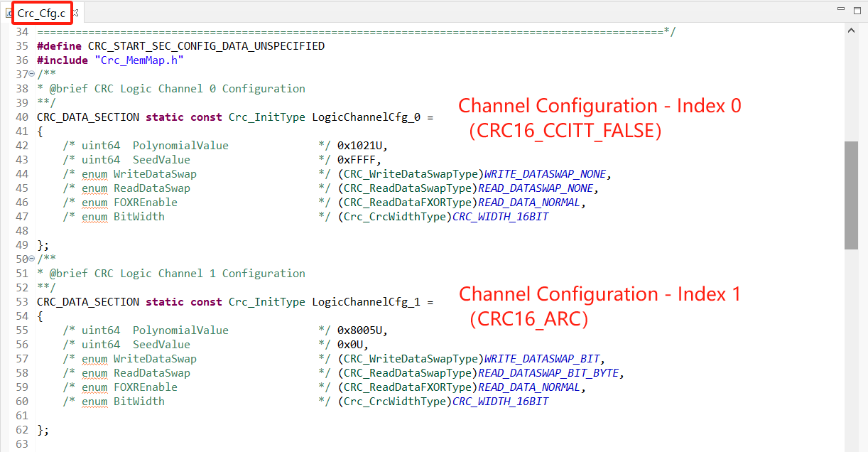
Task: Click the CRC_START_SEC_CONFIG_DATA_UNSPECIFIED macro name
Action: point(206,46)
